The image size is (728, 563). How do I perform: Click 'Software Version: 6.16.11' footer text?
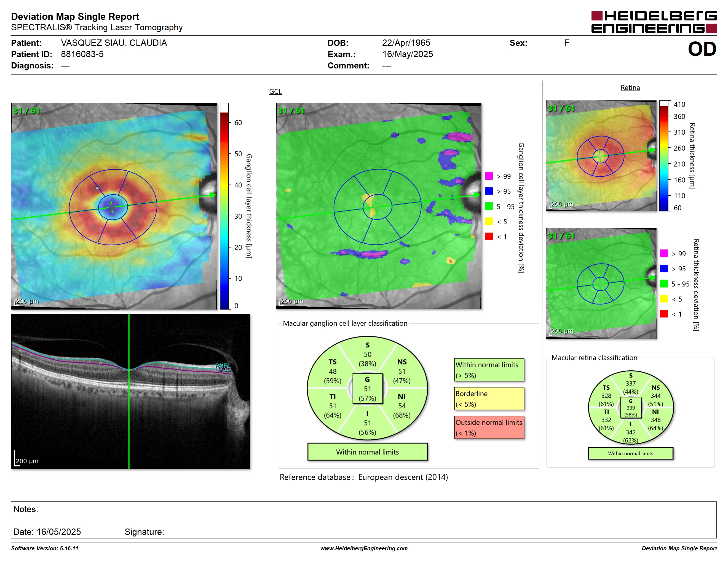point(45,548)
